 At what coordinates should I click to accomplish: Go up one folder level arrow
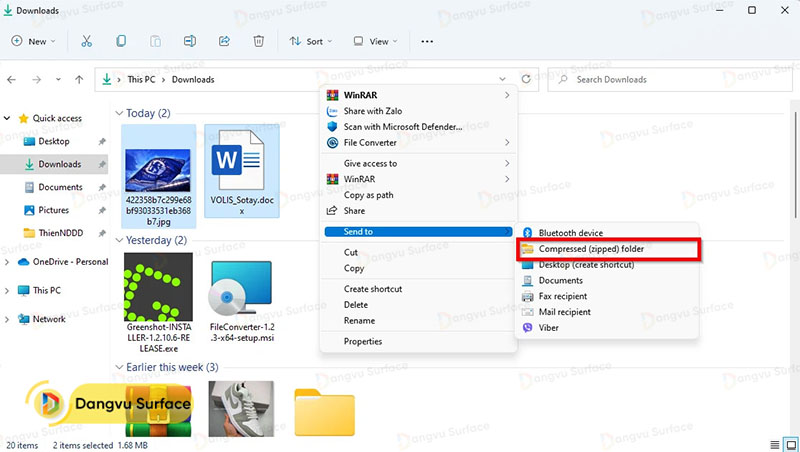tap(79, 79)
